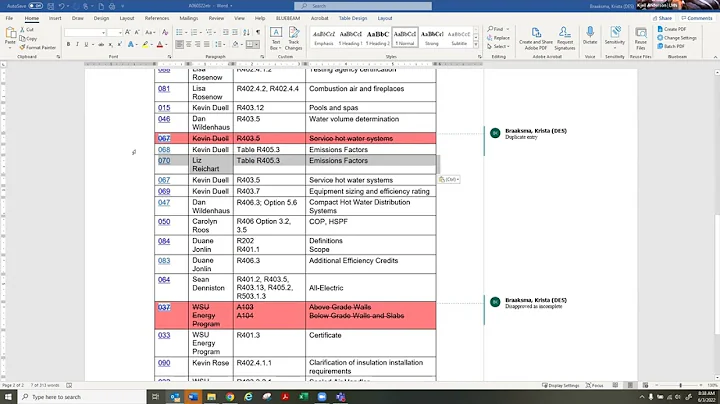This screenshot has height=404, width=720.
Task: Open the Table Design tab
Action: pos(353,18)
